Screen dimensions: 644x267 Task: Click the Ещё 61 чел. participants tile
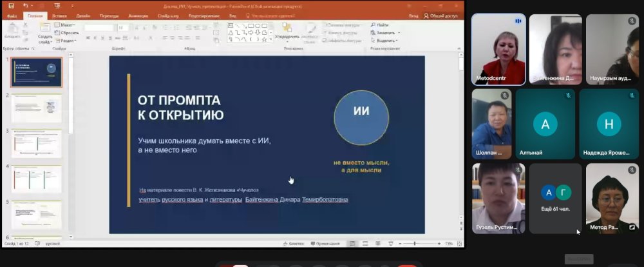[x=555, y=199]
